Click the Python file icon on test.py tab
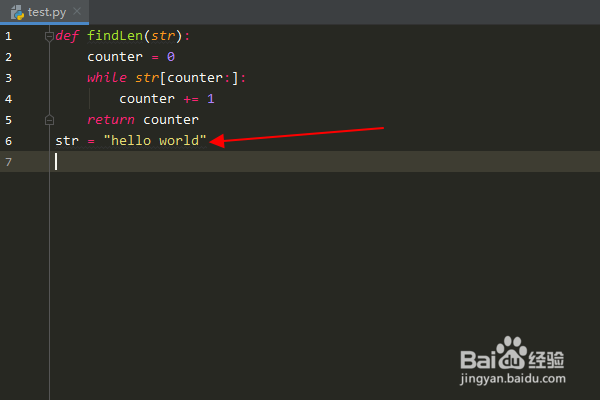The width and height of the screenshot is (600, 400). [x=17, y=13]
